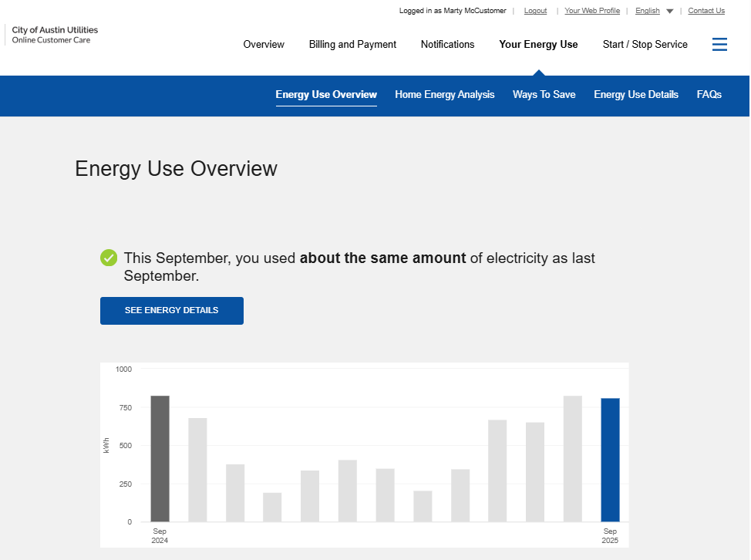Open the Your Energy Use menu
751x560 pixels.
pyautogui.click(x=538, y=44)
